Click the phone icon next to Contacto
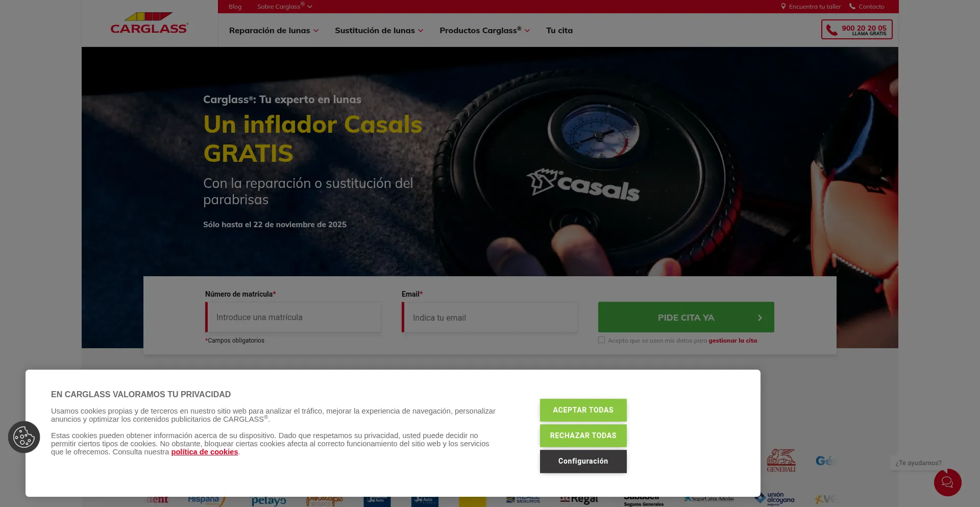This screenshot has height=507, width=980. [852, 7]
